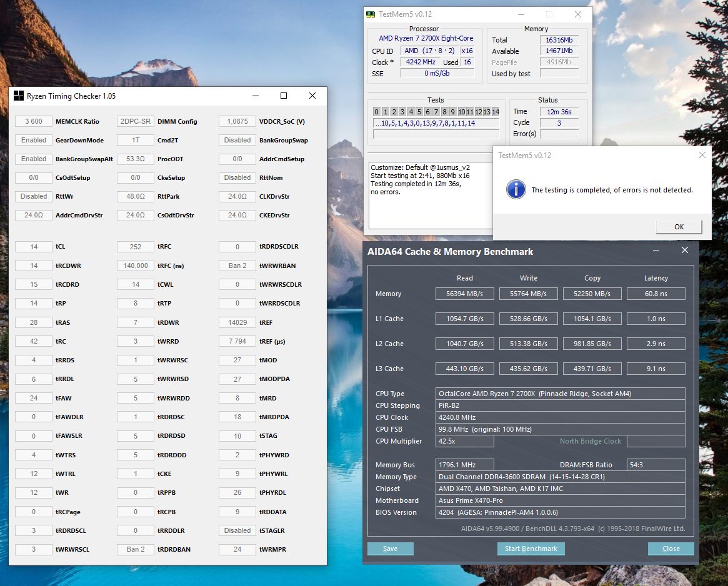Click the Memory Copy 52250 MB/s result
This screenshot has height=586, width=728.
(592, 294)
